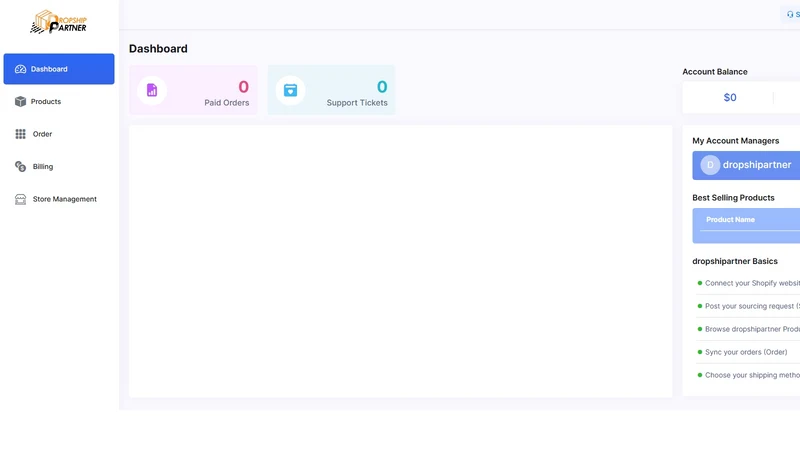Click the Order grid icon
The height and width of the screenshot is (450, 800).
20,134
